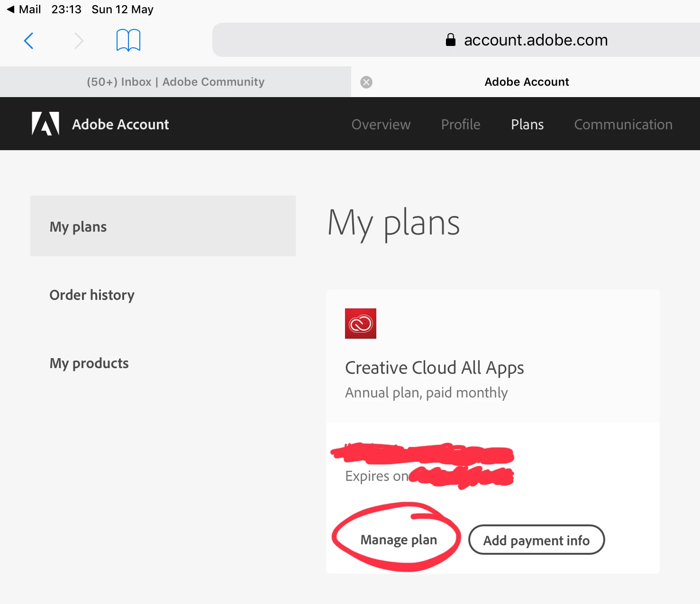Open the Plans navigation item
Viewport: 700px width, 604px height.
click(527, 124)
